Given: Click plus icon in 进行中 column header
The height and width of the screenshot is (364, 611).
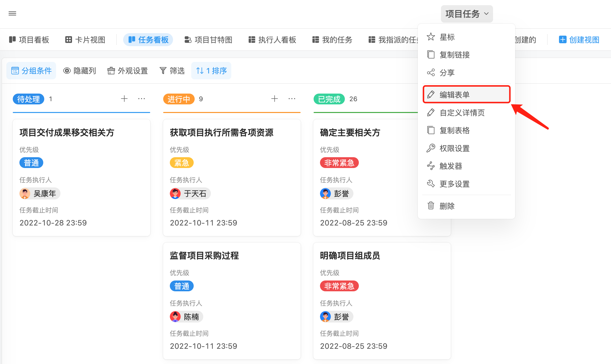Looking at the screenshot, I should [x=275, y=99].
